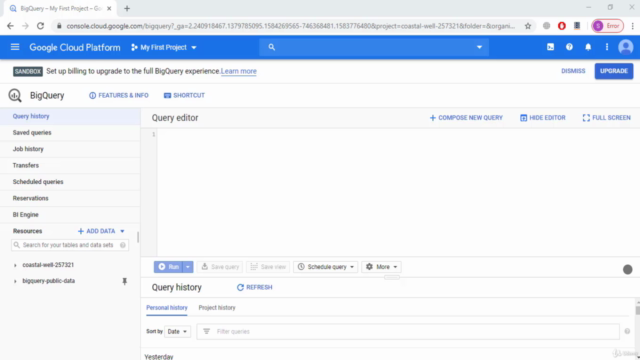640x360 pixels.
Task: Click into the query editor line 1
Action: pos(398,134)
